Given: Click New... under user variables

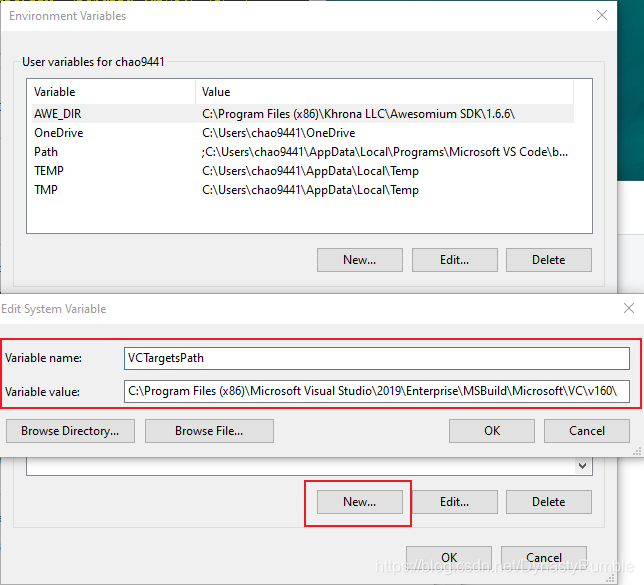Looking at the screenshot, I should click(x=359, y=260).
